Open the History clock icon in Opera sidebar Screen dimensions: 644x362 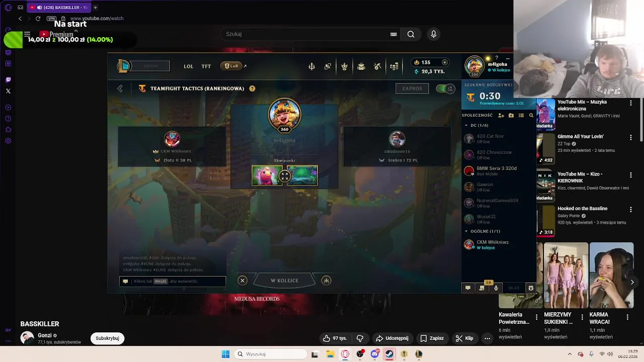pos(8,119)
